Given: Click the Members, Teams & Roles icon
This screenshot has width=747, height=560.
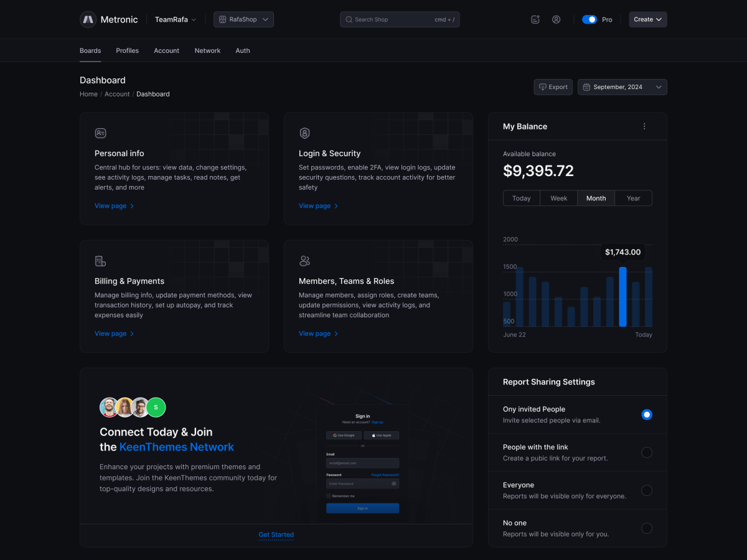Looking at the screenshot, I should click(x=305, y=261).
